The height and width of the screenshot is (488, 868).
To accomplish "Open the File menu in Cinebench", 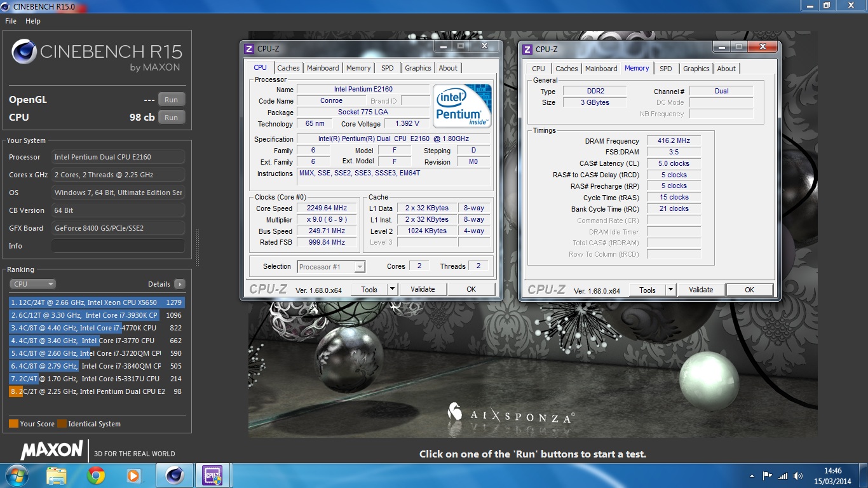I will [x=11, y=21].
